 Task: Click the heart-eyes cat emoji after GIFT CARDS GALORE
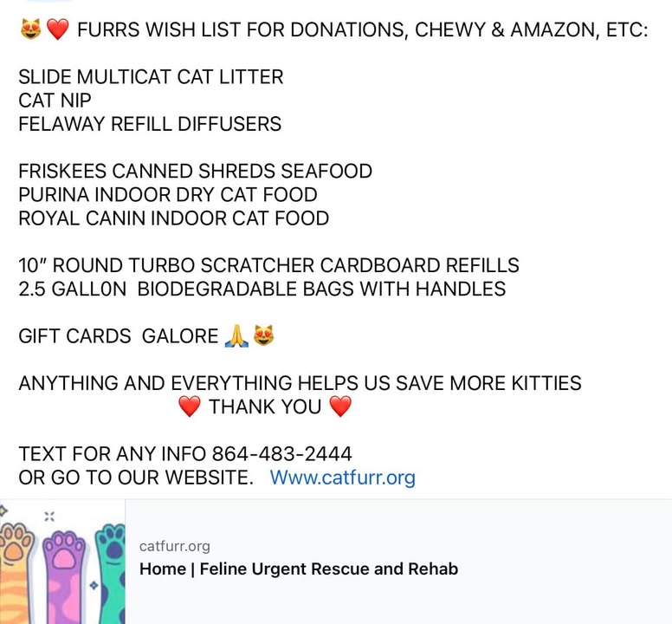point(263,335)
